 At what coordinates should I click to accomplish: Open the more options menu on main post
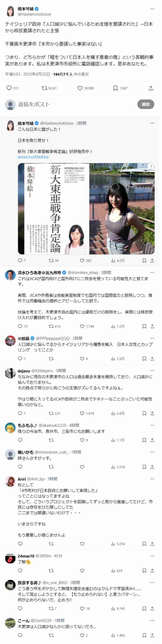152,9
